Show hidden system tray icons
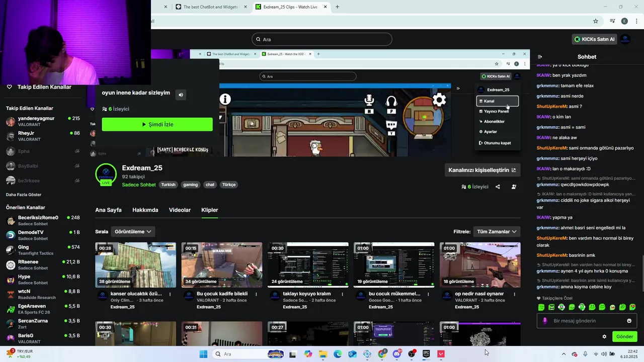 pos(563,354)
